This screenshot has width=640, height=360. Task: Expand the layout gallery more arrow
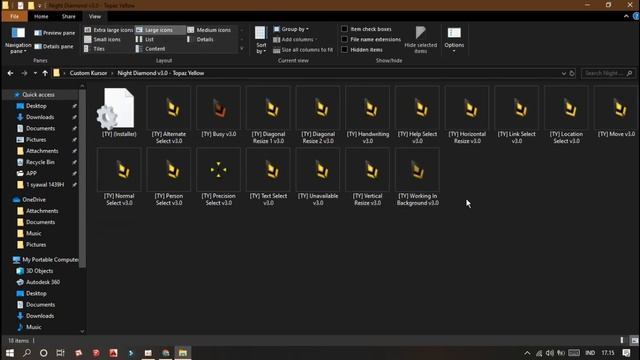(242, 49)
